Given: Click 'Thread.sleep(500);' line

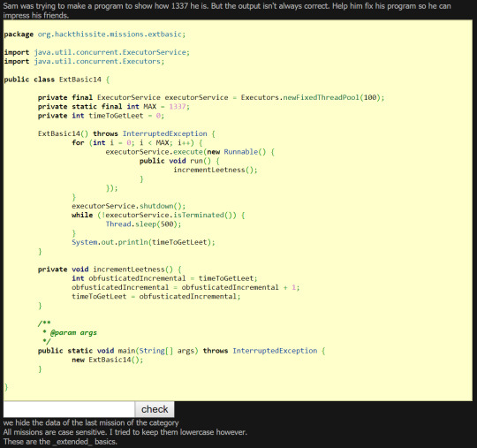Looking at the screenshot, I should pos(143,224).
